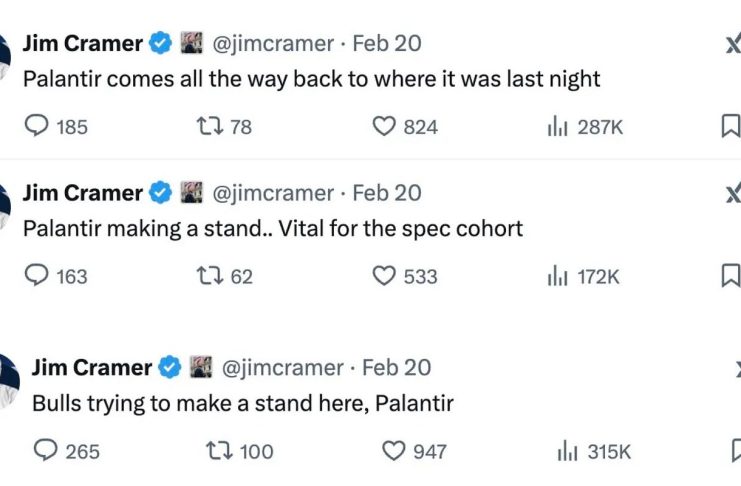
Task: Repost the 'comes all the way back' tweet
Action: point(208,127)
